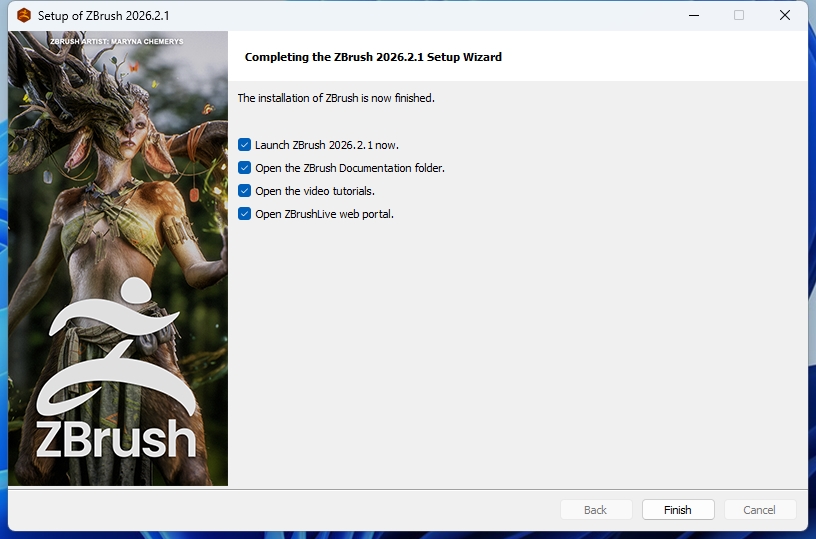Click the label "Open ZBrushLive web portal."
816x539 pixels.
point(324,214)
